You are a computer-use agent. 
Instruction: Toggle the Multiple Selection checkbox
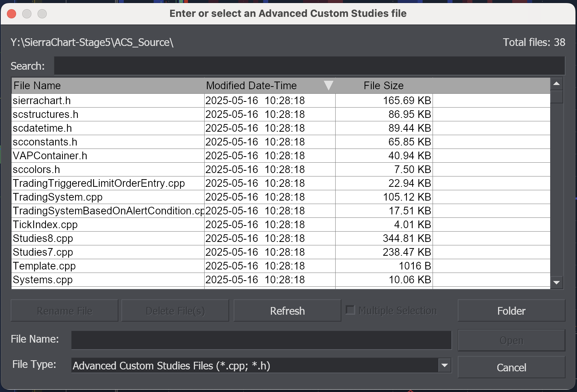350,310
